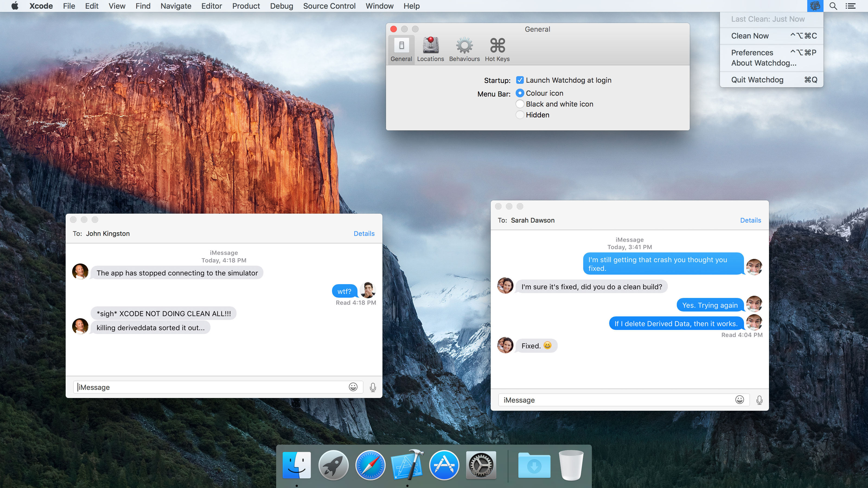The height and width of the screenshot is (488, 868).
Task: Open the Apple menu
Action: coord(14,6)
